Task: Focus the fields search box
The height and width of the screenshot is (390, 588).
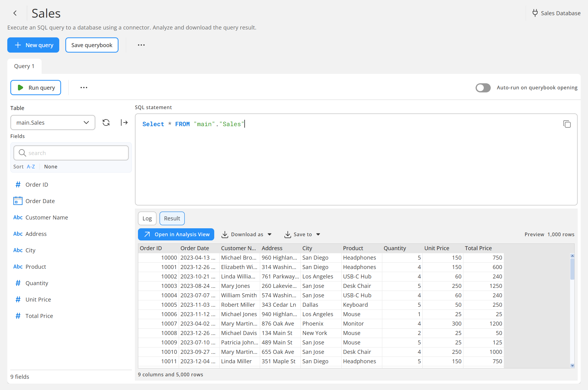Action: point(71,153)
